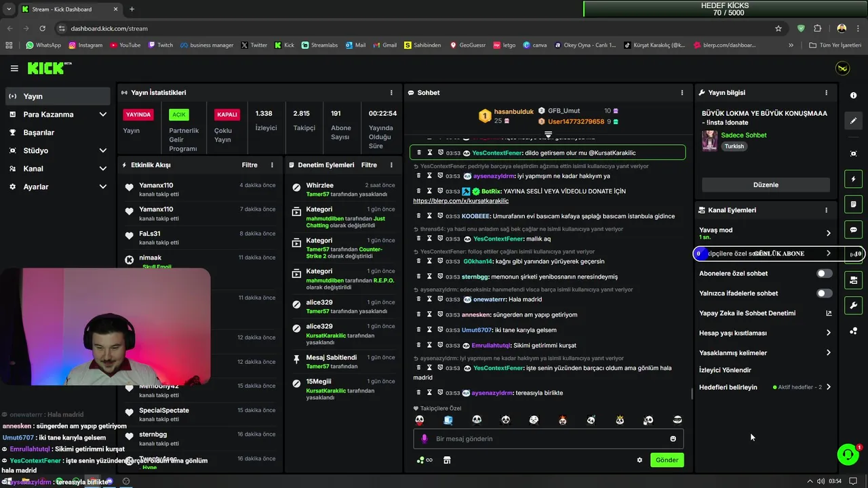Click the purple microphone icon in message box
The image size is (868, 488).
(x=425, y=439)
